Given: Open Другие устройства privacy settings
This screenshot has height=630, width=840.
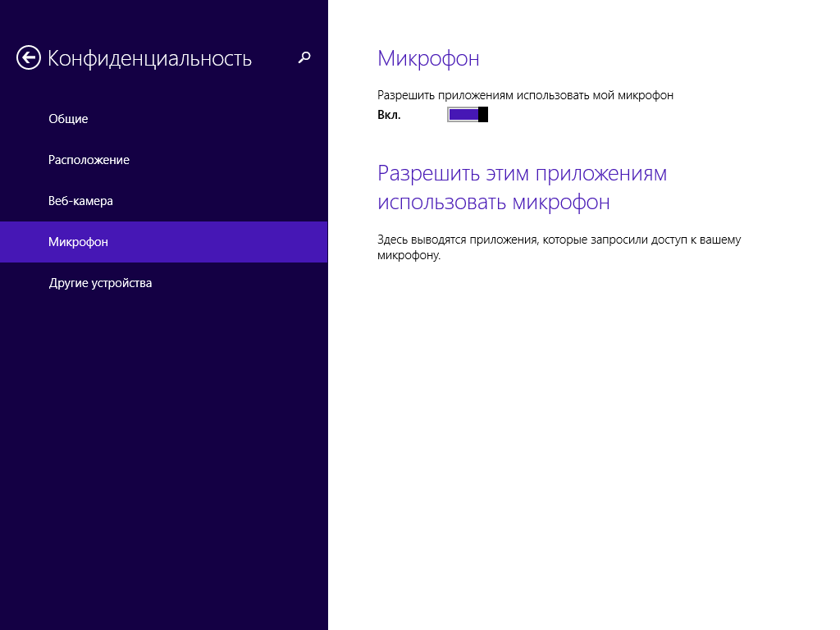Looking at the screenshot, I should (100, 283).
